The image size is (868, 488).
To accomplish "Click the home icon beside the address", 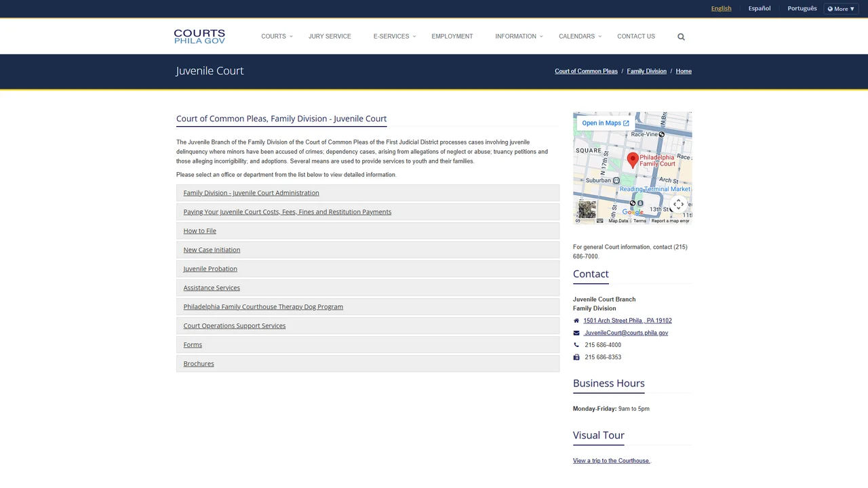I will [x=576, y=321].
